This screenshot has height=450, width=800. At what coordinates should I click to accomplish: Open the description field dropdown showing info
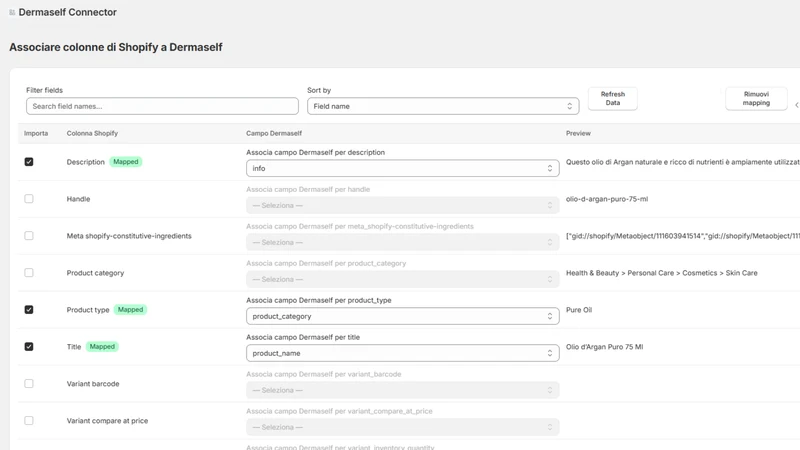(403, 168)
